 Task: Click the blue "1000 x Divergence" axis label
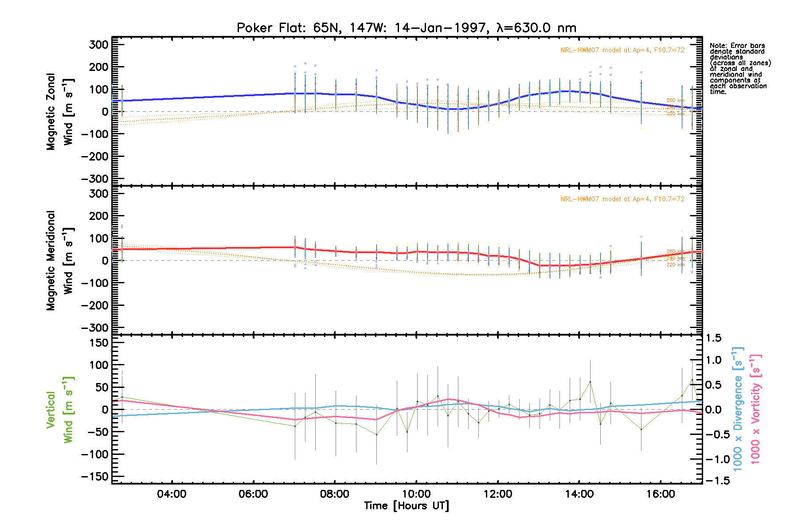click(738, 409)
